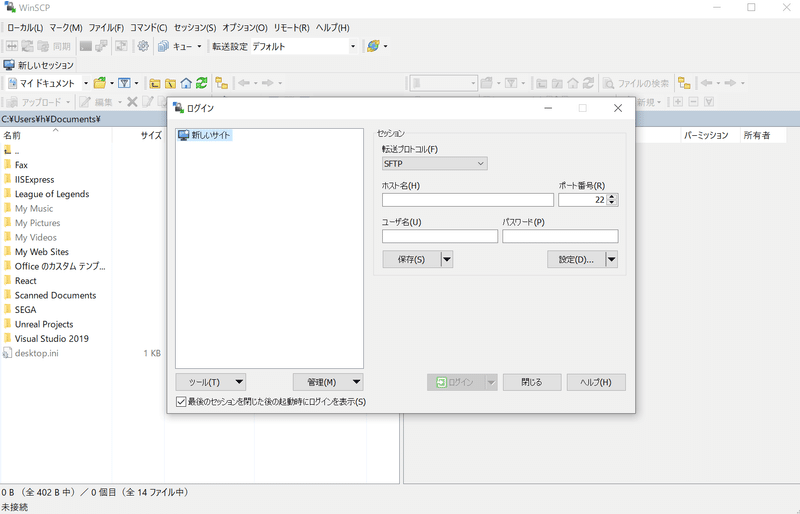
Task: Select the 新しいセッション tab
Action: (x=39, y=65)
